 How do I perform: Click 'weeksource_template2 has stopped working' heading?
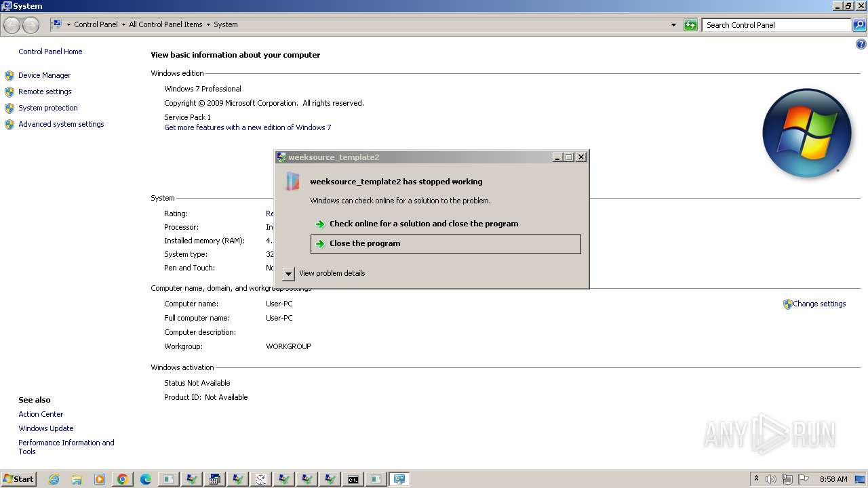396,182
